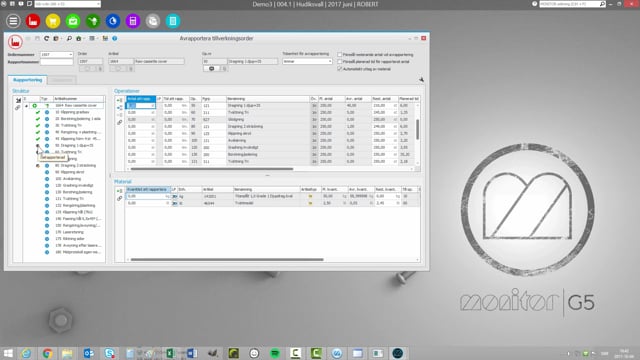Open Google Chrome from taskbar

47,353
